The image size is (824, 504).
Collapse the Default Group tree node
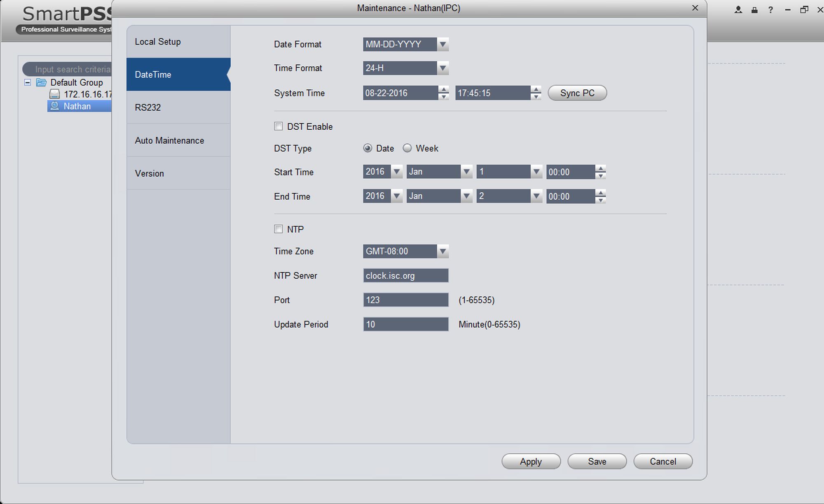28,82
